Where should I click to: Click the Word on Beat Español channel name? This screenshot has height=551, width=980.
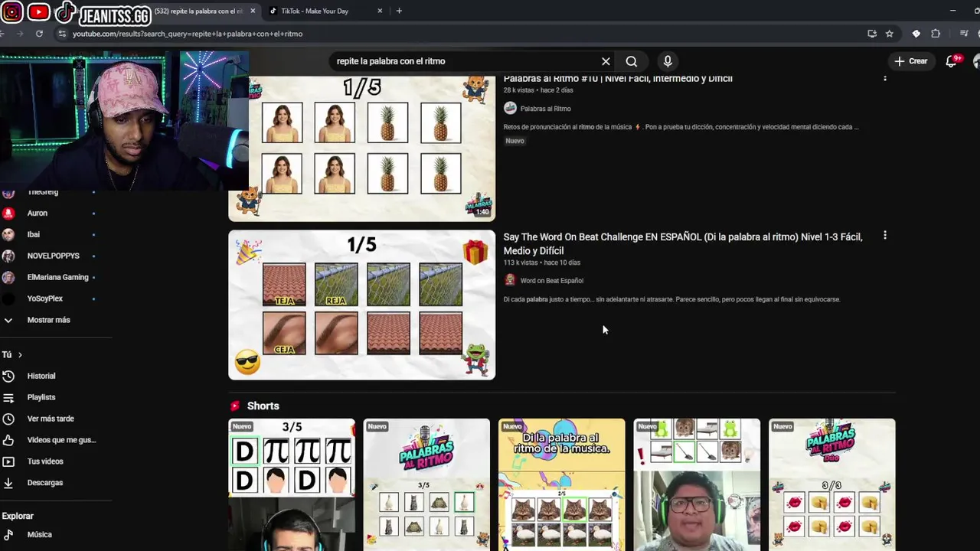point(551,281)
